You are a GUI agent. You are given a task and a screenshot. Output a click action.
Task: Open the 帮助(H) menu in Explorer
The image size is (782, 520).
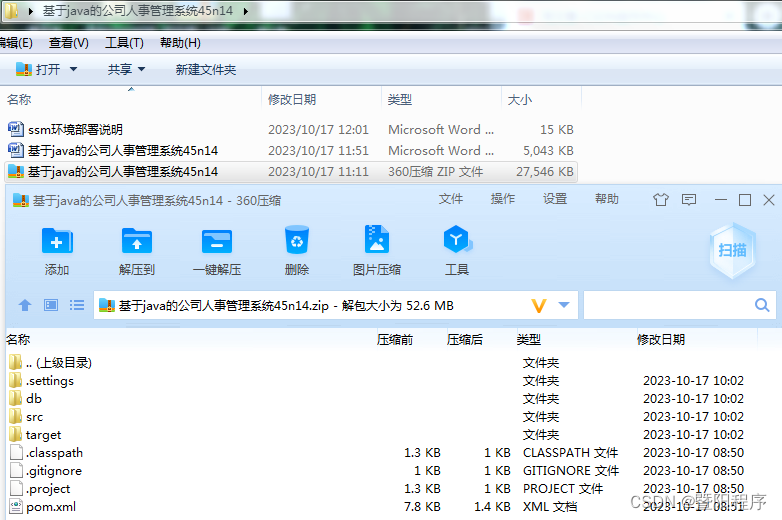(180, 43)
